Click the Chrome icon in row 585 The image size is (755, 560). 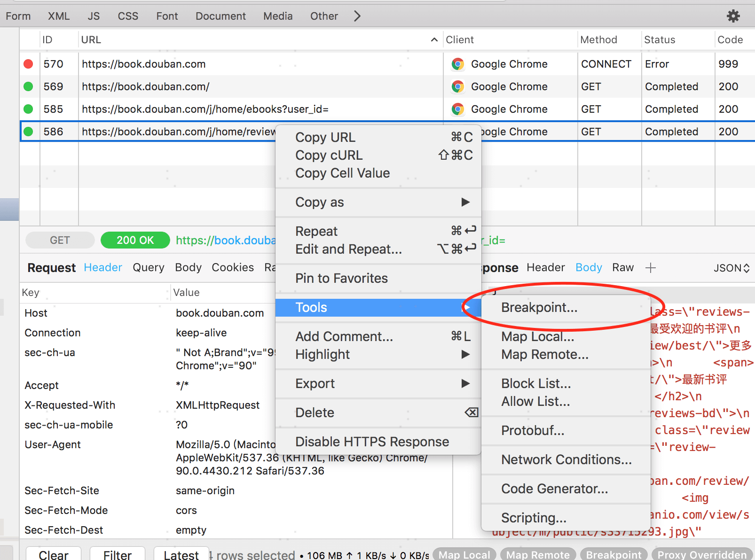[457, 109]
